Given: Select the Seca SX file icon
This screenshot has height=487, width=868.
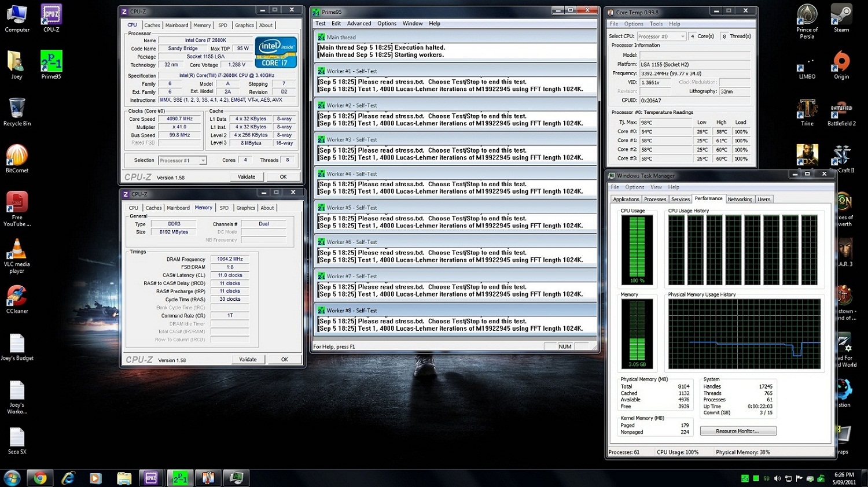Looking at the screenshot, I should 17,441.
